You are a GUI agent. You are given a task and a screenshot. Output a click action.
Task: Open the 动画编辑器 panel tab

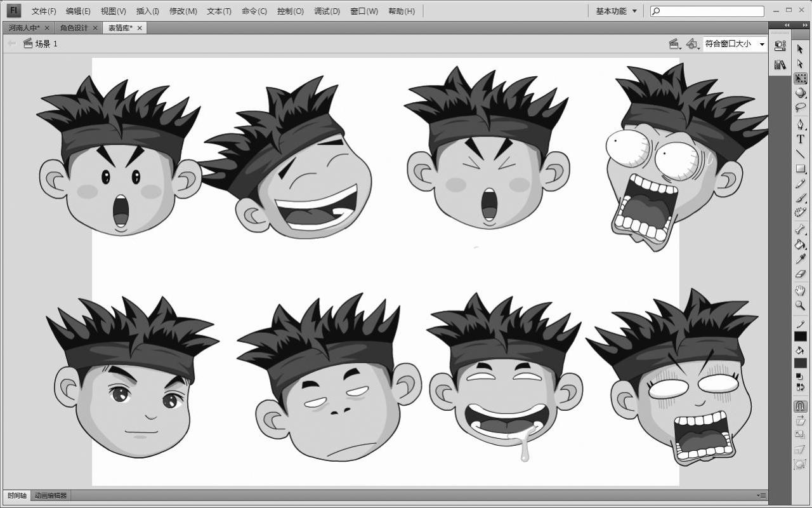(50, 495)
